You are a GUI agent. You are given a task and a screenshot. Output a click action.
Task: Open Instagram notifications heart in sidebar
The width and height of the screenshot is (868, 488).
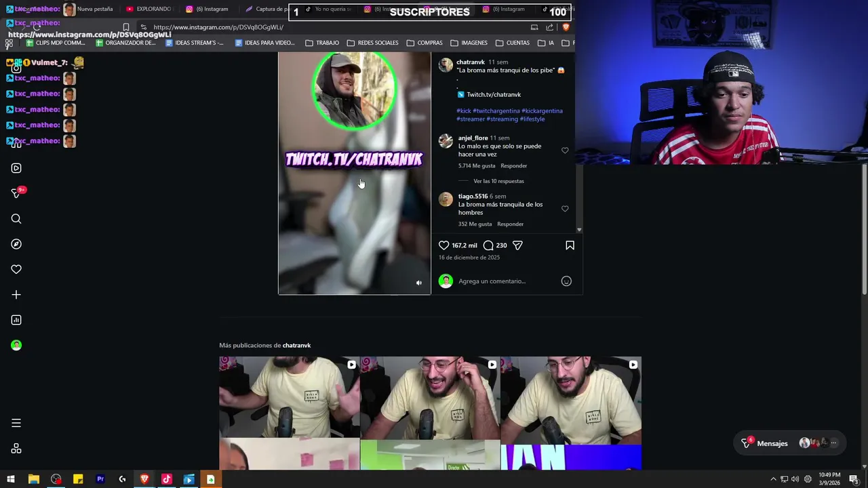(16, 269)
